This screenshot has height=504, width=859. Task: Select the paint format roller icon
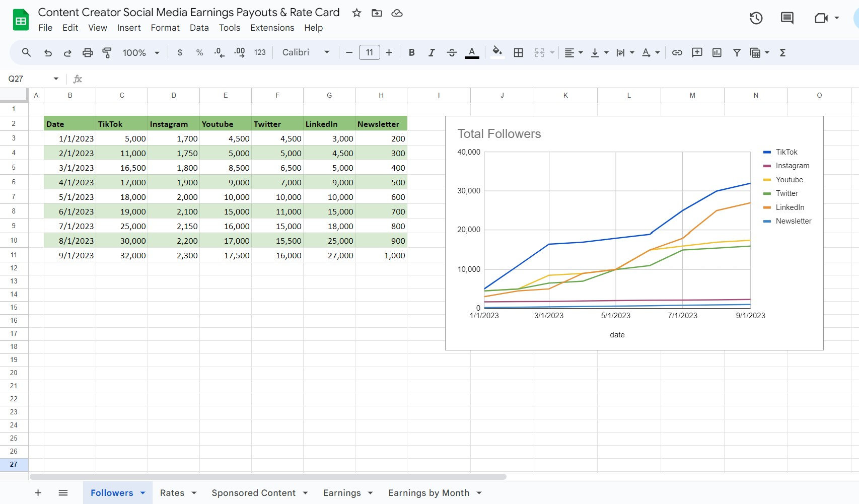107,52
